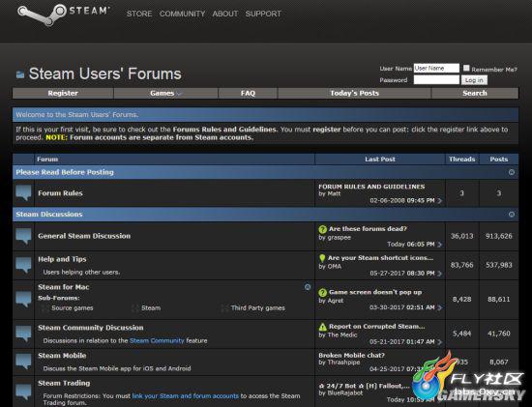This screenshot has width=532, height=407.
Task: Go to last post arrow for Steam for Mac
Action: [440, 308]
